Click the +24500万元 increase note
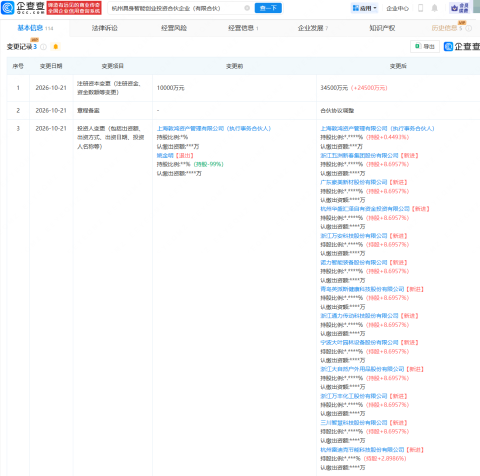This screenshot has height=476, width=480. pyautogui.click(x=369, y=88)
